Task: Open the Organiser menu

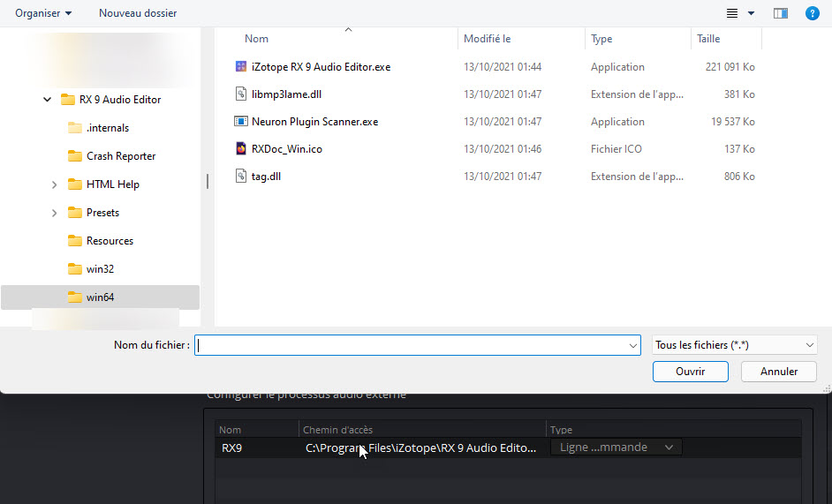Action: click(x=43, y=13)
